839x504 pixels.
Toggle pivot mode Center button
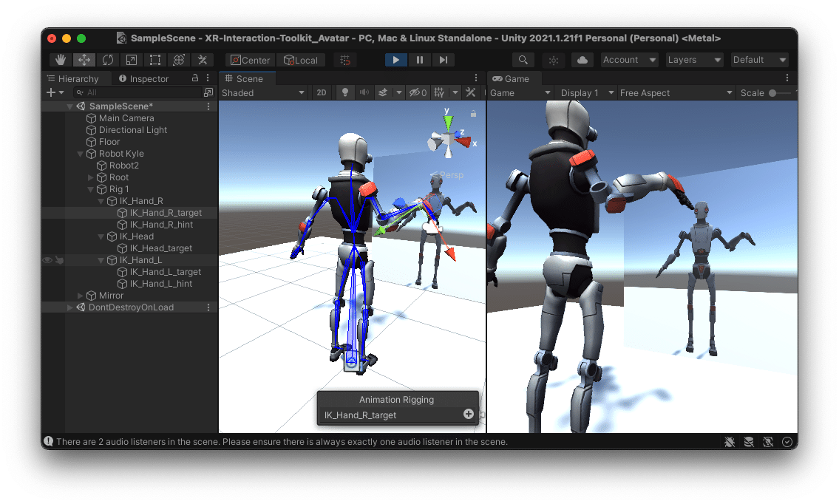click(x=251, y=60)
